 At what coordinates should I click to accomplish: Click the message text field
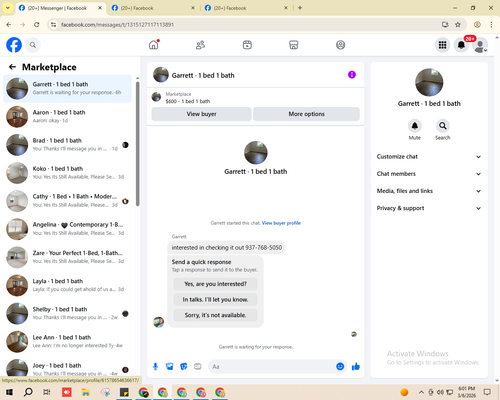pos(272,367)
